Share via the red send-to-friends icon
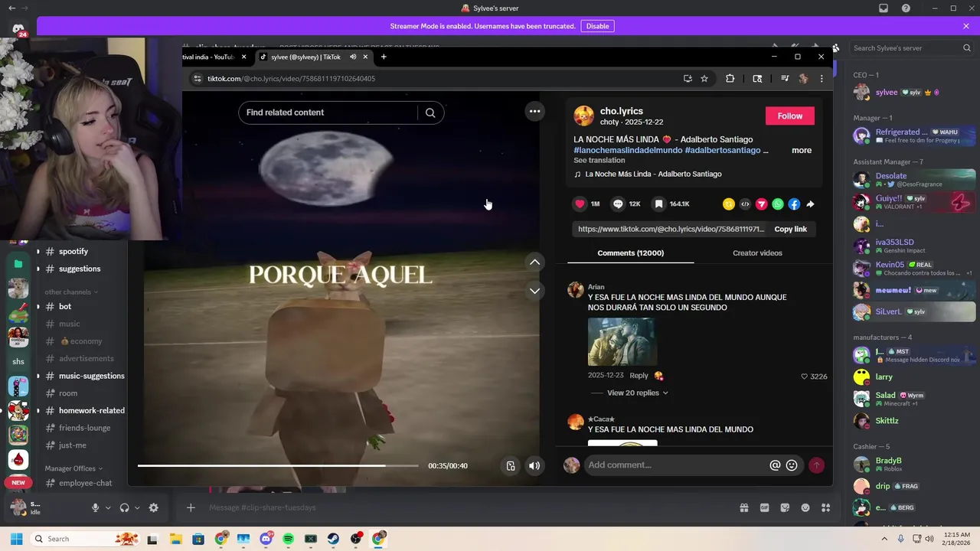 (762, 204)
